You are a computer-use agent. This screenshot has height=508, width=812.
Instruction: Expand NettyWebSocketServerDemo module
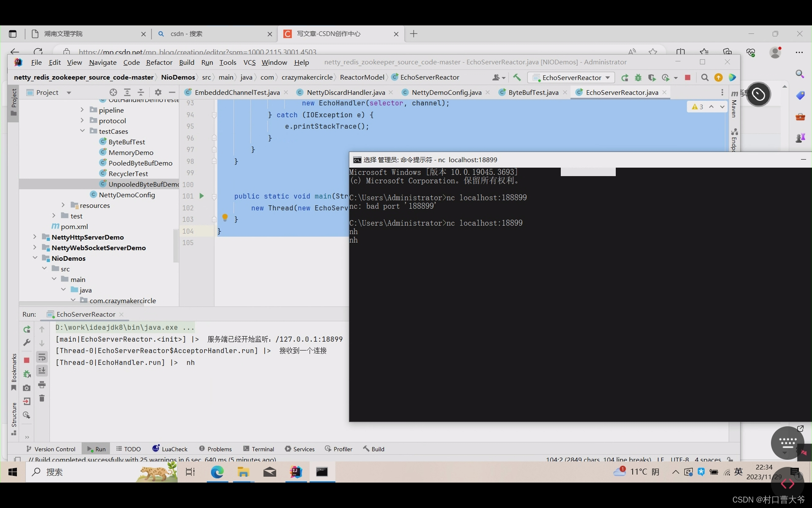point(35,247)
